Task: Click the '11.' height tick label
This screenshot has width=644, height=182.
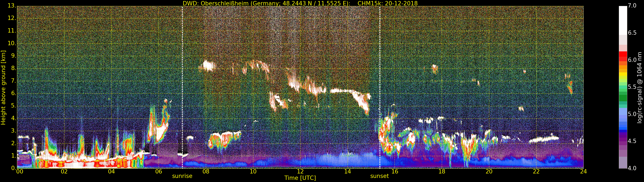Action: 12,31
